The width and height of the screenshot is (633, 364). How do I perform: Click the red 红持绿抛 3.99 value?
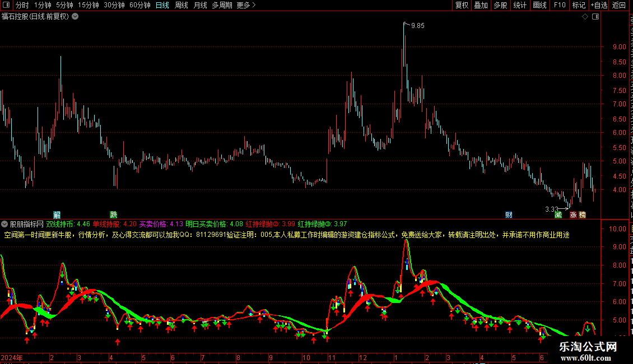[x=271, y=224]
